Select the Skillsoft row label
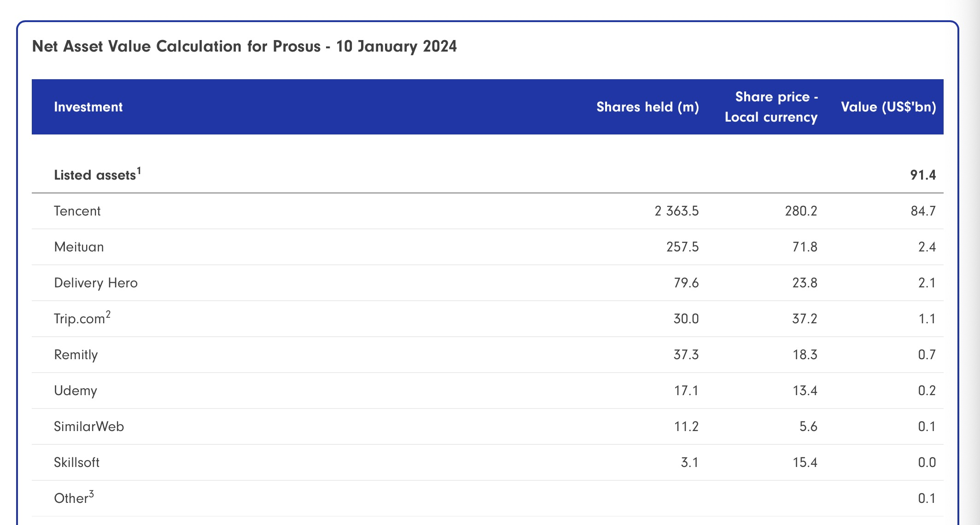The image size is (980, 525). [76, 462]
